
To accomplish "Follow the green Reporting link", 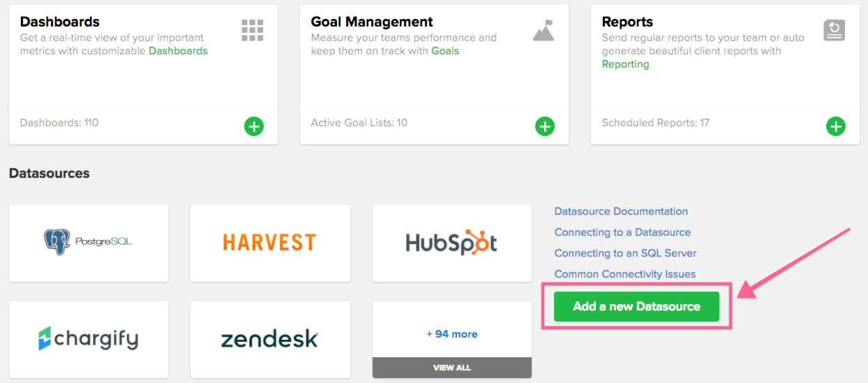I will (x=625, y=64).
